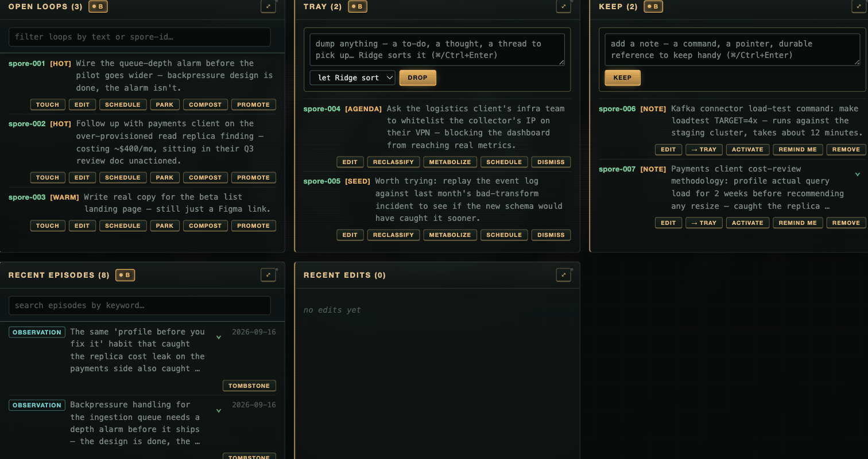868x459 pixels.
Task: Park spore-002
Action: 165,177
